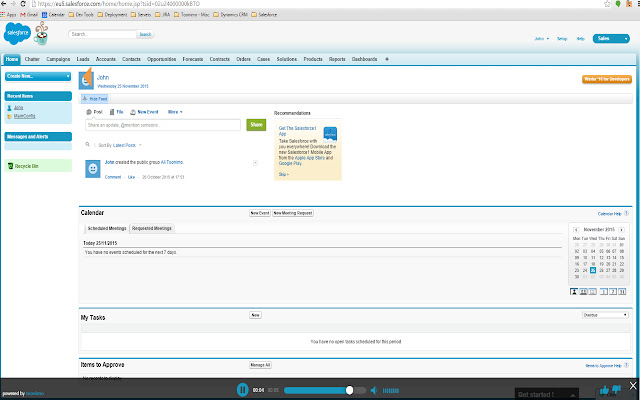Viewport: 640px width, 400px height.
Task: Click the coffee cup seasonal logo
Action: point(41,33)
